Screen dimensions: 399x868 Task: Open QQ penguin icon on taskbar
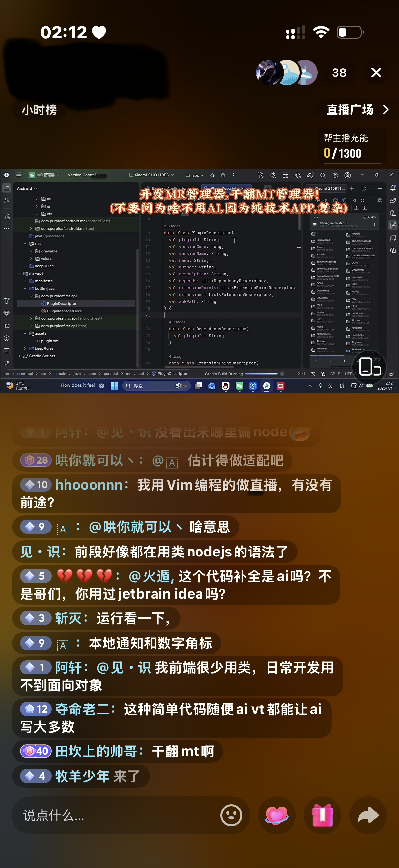tap(226, 386)
